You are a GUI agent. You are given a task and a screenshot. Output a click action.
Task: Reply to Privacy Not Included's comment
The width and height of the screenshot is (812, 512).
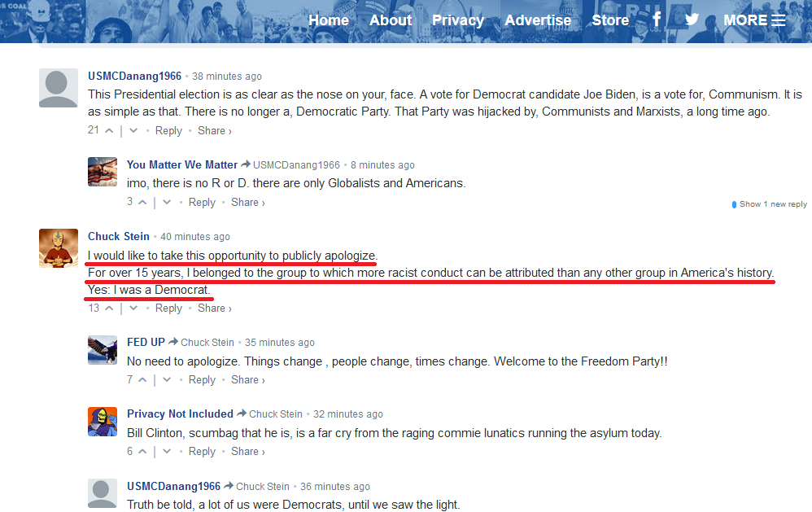[x=202, y=452]
